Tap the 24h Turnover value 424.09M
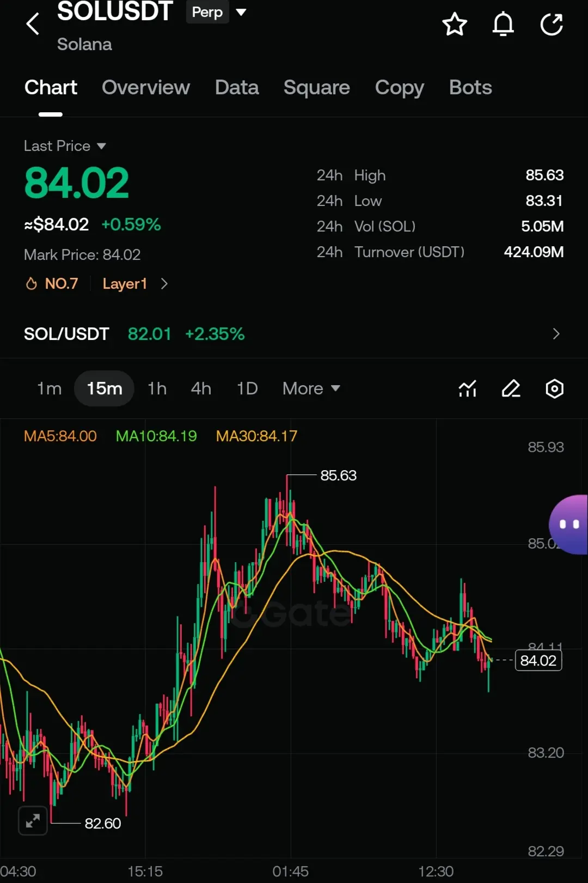 [534, 252]
